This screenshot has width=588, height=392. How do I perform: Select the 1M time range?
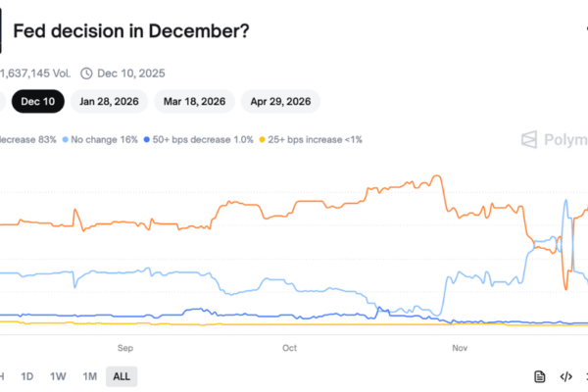point(89,376)
